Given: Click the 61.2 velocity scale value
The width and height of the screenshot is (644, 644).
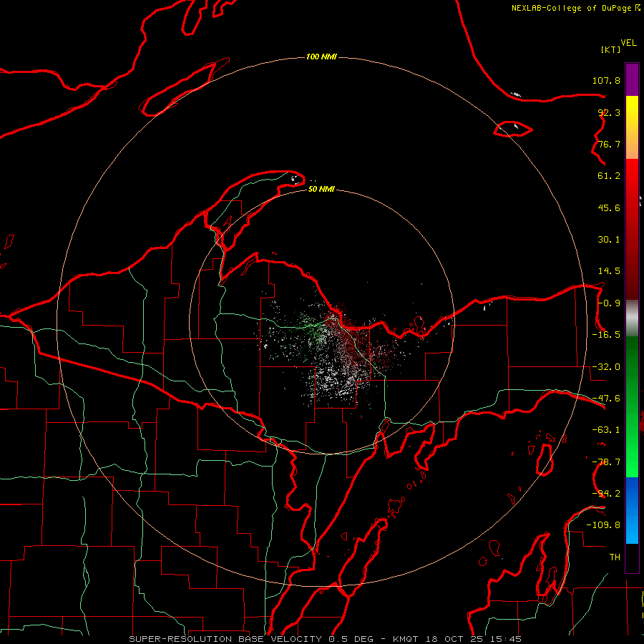Looking at the screenshot, I should click(x=609, y=176).
